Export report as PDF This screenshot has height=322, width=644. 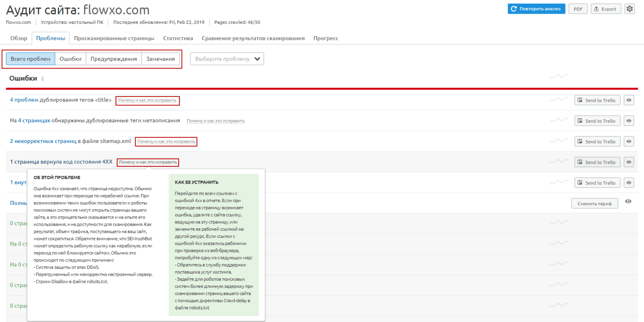[578, 9]
